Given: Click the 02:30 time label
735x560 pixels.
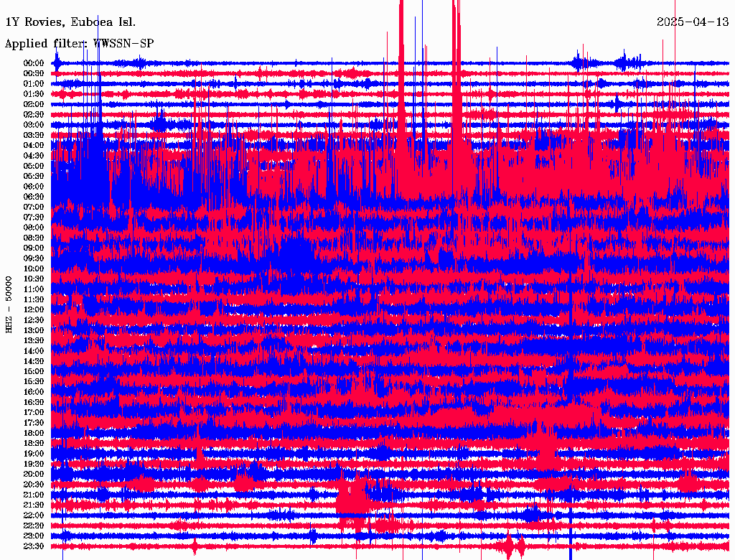Looking at the screenshot, I should (x=34, y=114).
